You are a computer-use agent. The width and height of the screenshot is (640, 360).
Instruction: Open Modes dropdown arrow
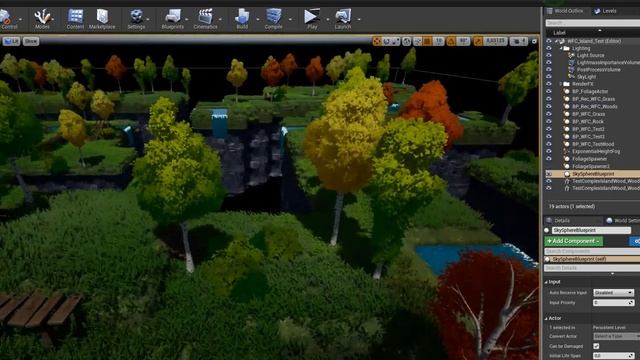tap(53, 19)
